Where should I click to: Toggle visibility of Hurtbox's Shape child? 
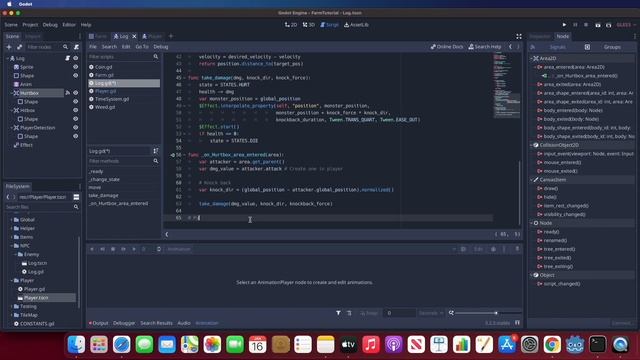76,102
